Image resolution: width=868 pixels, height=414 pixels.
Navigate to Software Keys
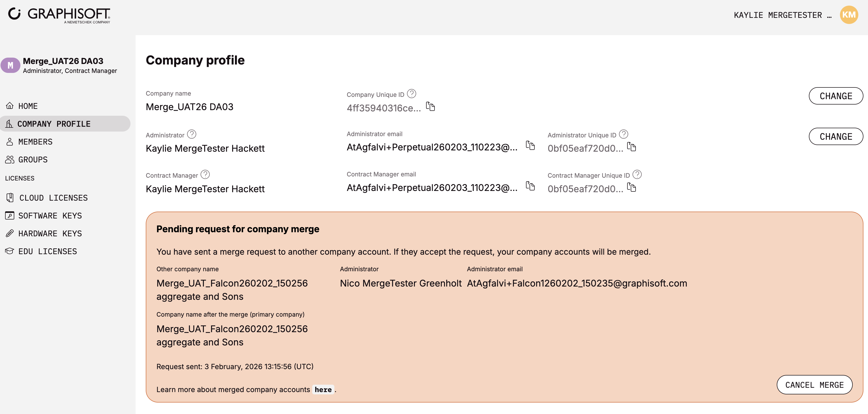50,216
